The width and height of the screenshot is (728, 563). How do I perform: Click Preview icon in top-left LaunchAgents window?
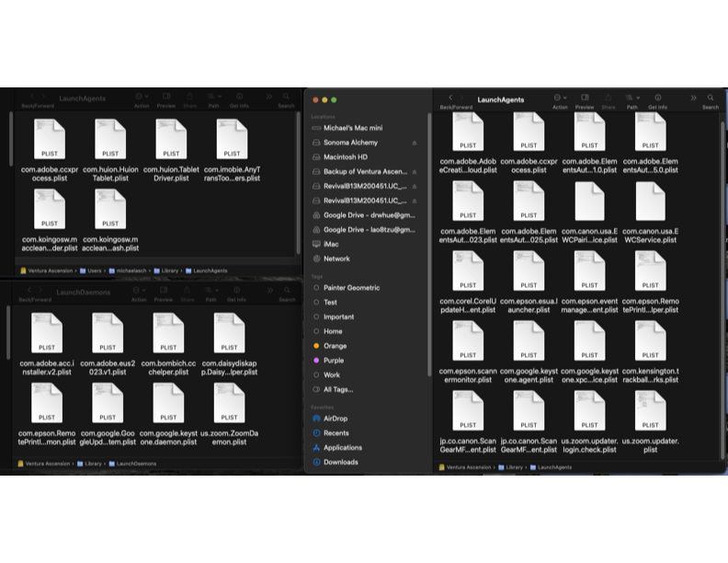click(x=166, y=97)
